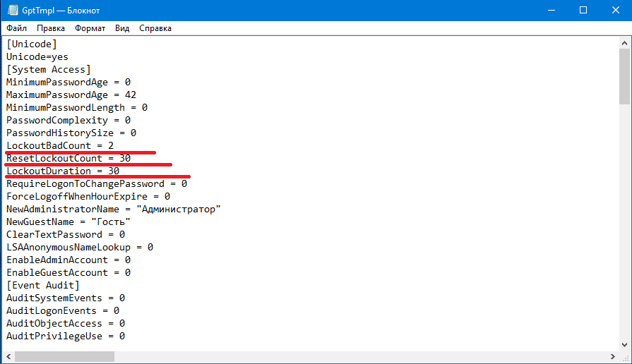The width and height of the screenshot is (632, 364).
Task: Minimize the Notepad window
Action: (550, 10)
